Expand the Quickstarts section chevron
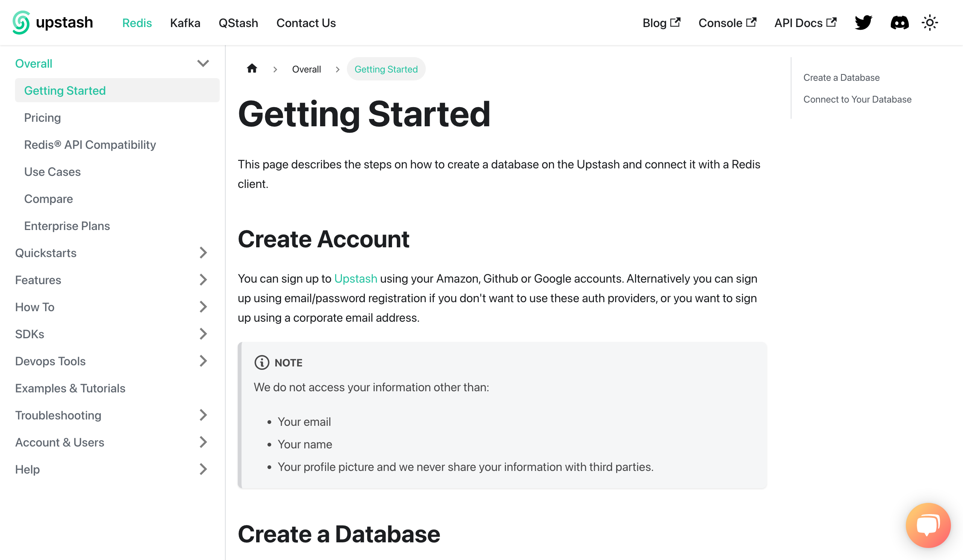Viewport: 963px width, 560px height. coord(203,253)
